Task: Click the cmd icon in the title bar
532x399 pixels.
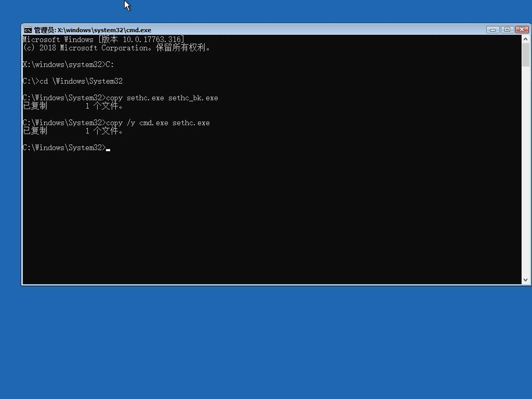Action: (28, 30)
